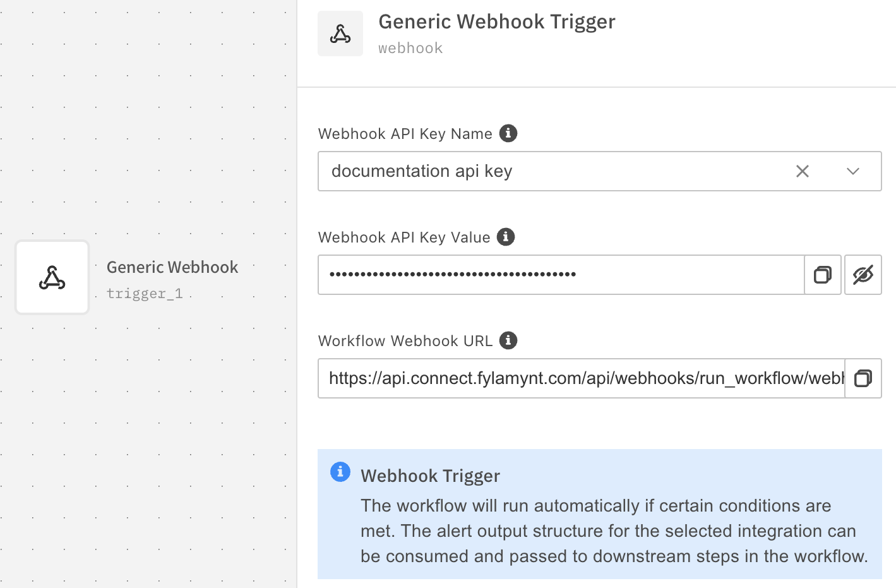The width and height of the screenshot is (896, 588).
Task: Expand the Webhook API Key Name dropdown arrow
Action: click(853, 171)
